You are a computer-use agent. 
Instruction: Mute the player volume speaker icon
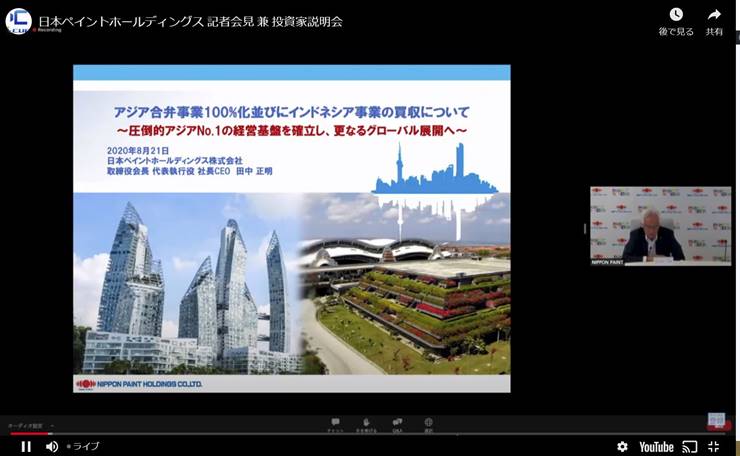click(x=52, y=446)
